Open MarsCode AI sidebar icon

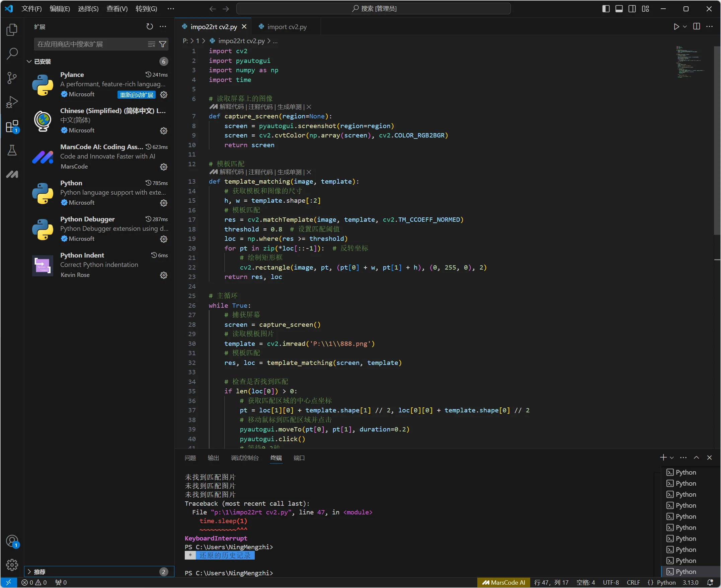(12, 175)
